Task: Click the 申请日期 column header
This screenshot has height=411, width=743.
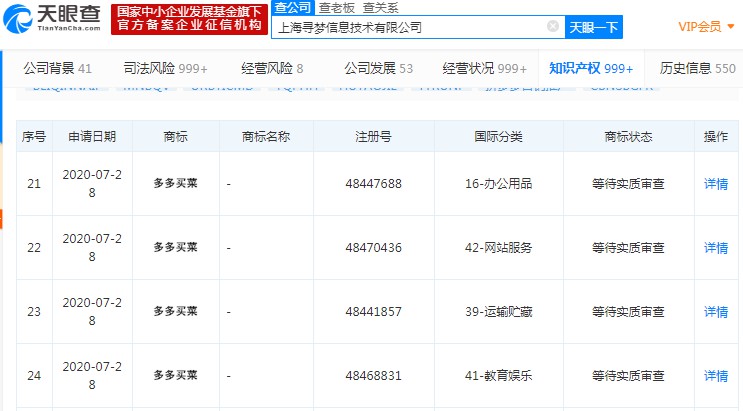Action: pyautogui.click(x=92, y=137)
